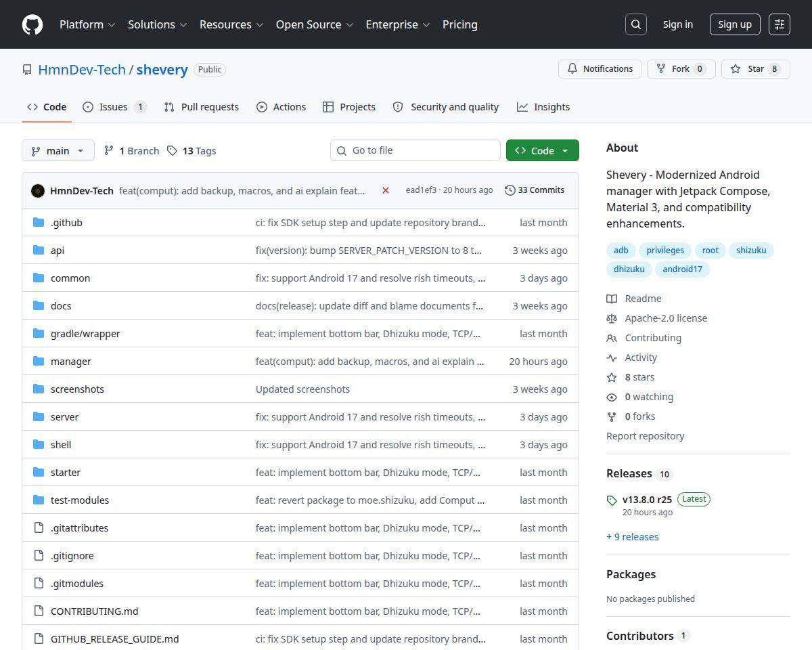This screenshot has width=812, height=650.
Task: Open the Pricing page
Action: (460, 24)
